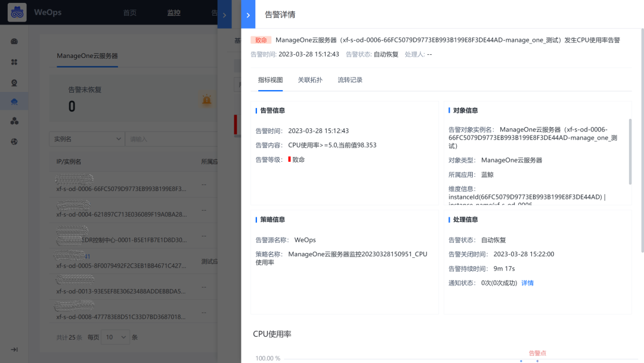The width and height of the screenshot is (644, 363).
Task: Go to 首页 in top navigation
Action: [x=130, y=13]
